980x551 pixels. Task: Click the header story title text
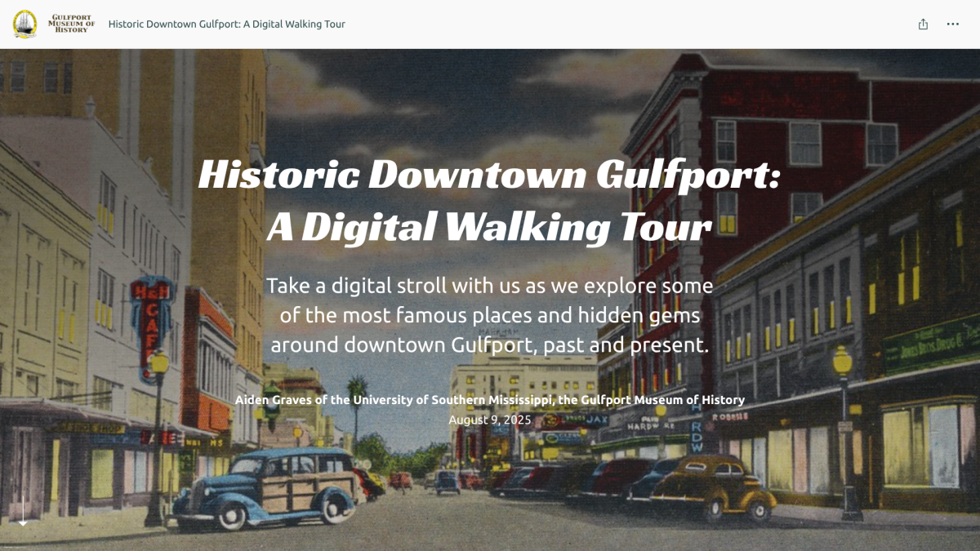coord(227,24)
